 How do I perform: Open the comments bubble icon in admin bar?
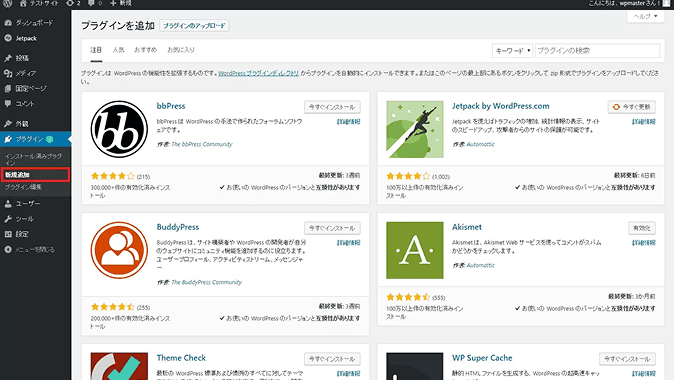tap(91, 3)
